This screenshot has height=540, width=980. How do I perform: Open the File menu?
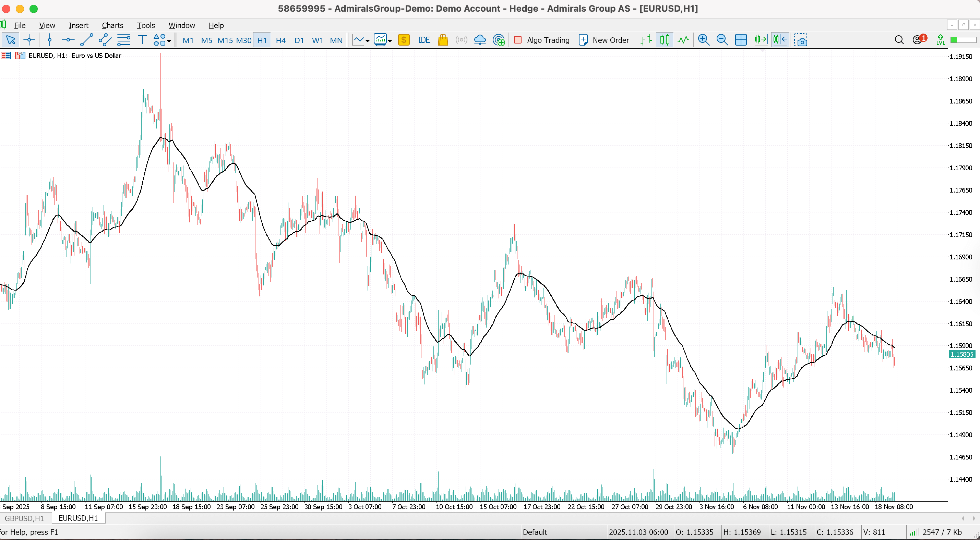(x=20, y=25)
